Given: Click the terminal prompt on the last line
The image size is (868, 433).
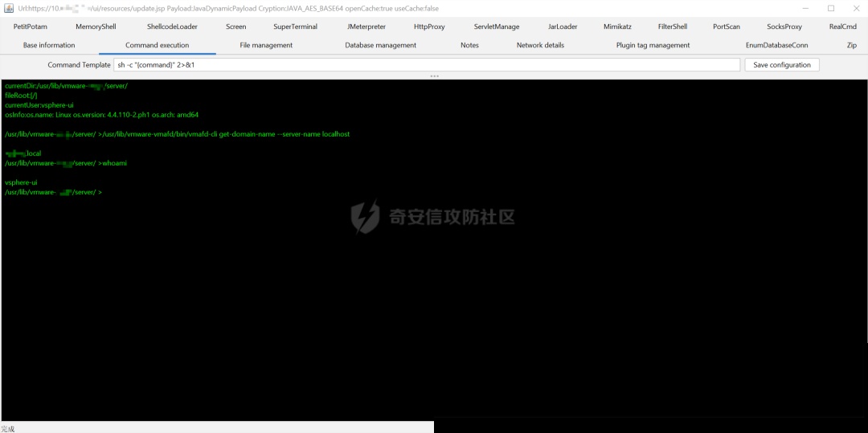Looking at the screenshot, I should (53, 192).
